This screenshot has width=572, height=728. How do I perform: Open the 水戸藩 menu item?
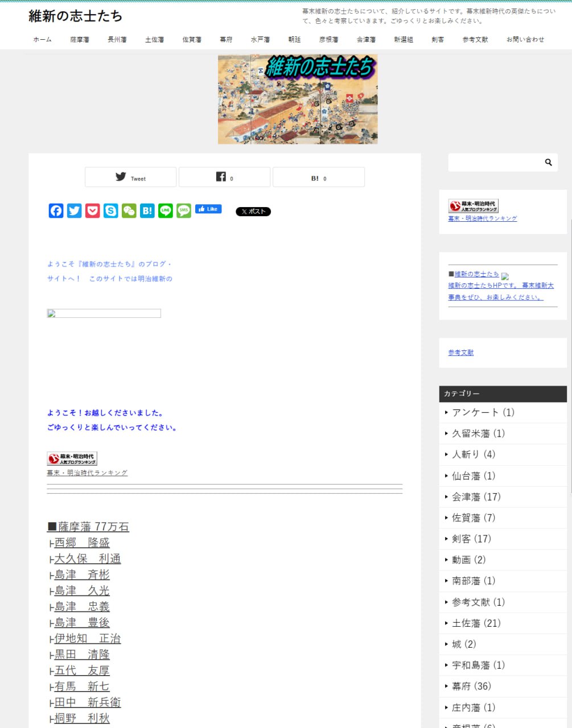pyautogui.click(x=260, y=40)
